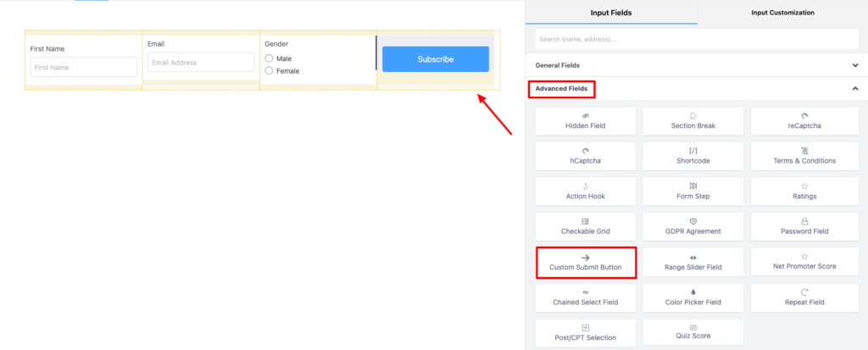The image size is (868, 350).
Task: Insert the Ratings star field
Action: point(804,192)
